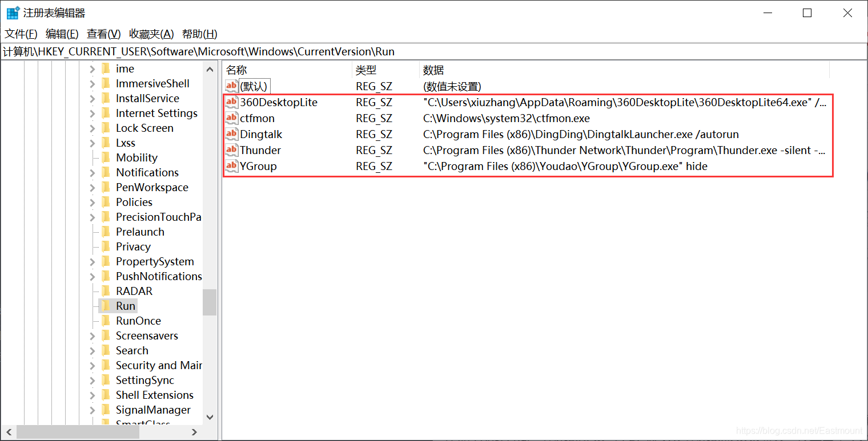Viewport: 868px width, 441px height.
Task: Click the folder icon next to RunOnce
Action: [106, 321]
